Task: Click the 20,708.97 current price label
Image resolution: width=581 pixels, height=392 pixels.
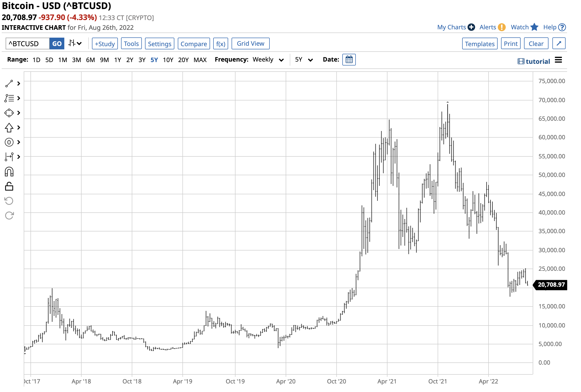Action: (x=550, y=285)
